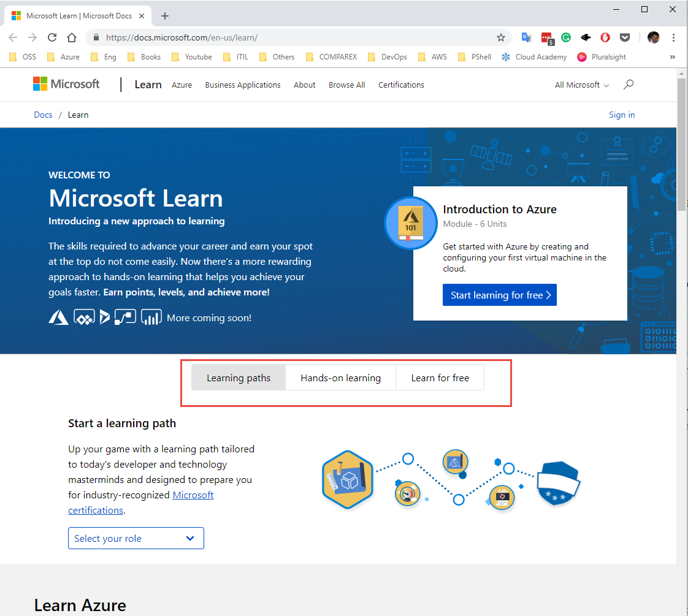The height and width of the screenshot is (616, 688).
Task: Show hidden bookmarks with the double chevron
Action: [672, 57]
